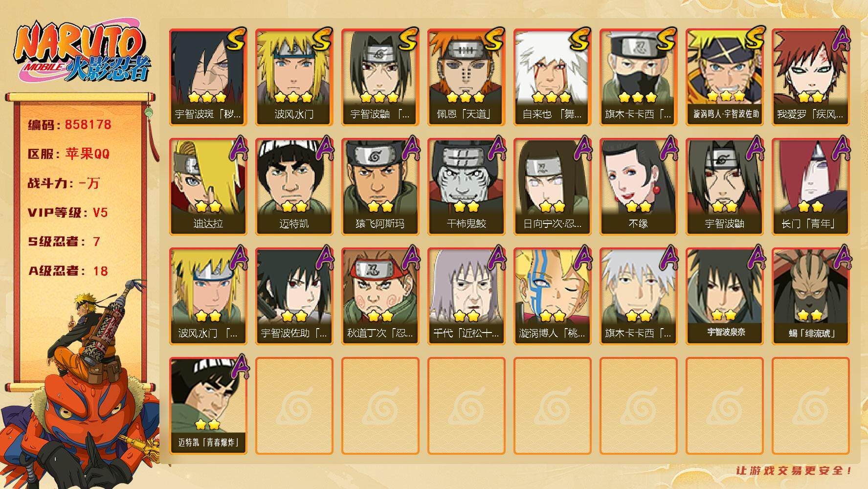The image size is (868, 489).
Task: Click the 佩恩「天道」 character card
Action: (x=466, y=77)
